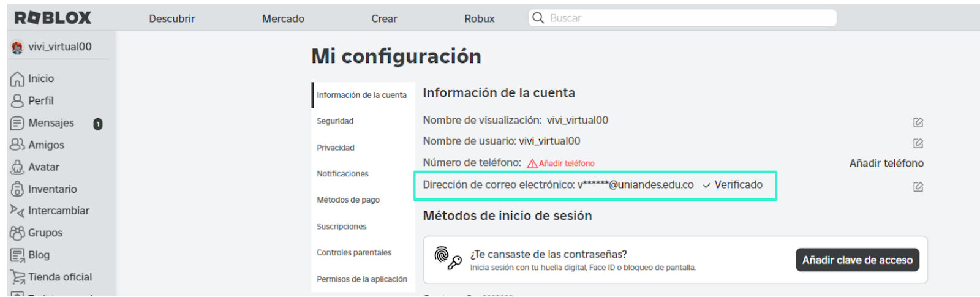Open Robux in top navigation
This screenshot has width=980, height=297.
coord(480,19)
